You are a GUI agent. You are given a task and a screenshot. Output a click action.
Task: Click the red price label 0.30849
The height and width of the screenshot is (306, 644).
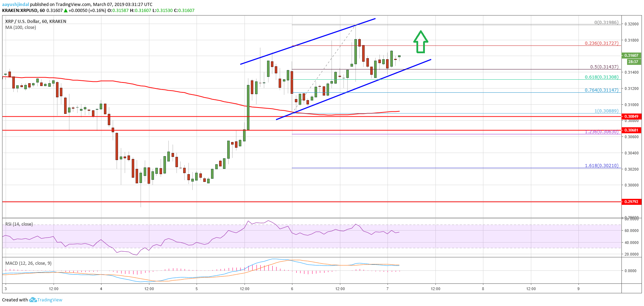631,116
